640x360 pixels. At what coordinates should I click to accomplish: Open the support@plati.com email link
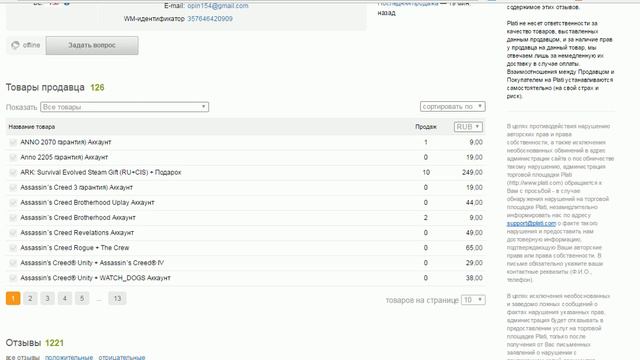coord(531,223)
